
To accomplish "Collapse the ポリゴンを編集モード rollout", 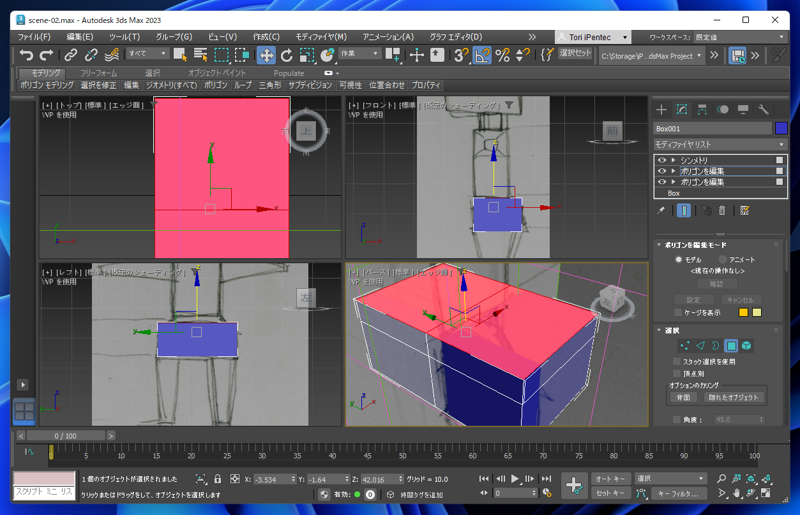I will (659, 245).
